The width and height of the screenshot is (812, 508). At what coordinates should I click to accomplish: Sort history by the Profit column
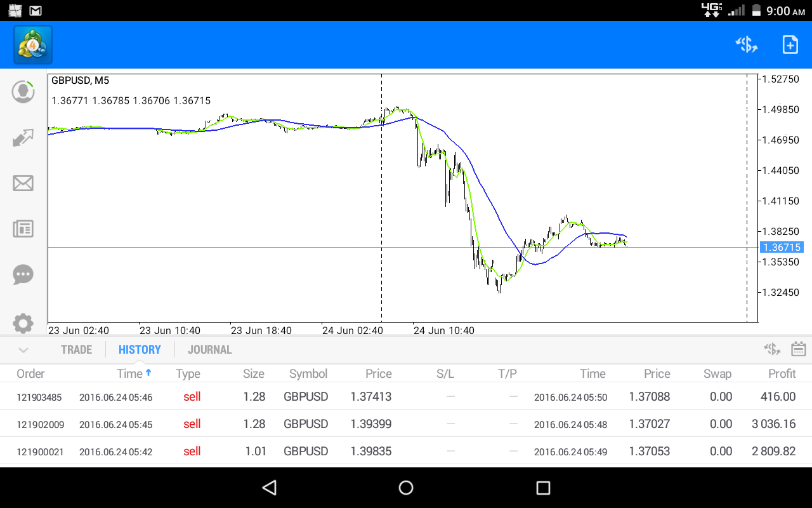point(782,373)
